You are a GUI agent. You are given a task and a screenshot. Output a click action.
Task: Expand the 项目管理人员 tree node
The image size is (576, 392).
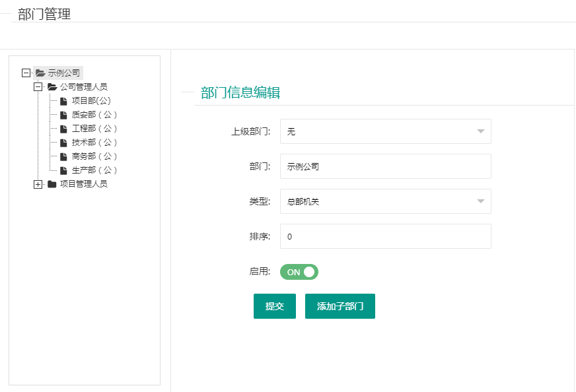(x=38, y=184)
